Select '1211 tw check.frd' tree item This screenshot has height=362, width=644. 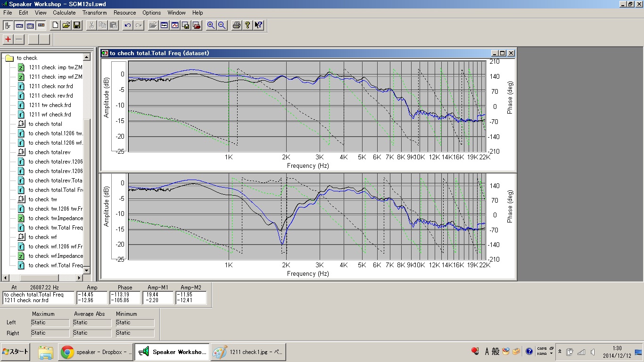50,105
